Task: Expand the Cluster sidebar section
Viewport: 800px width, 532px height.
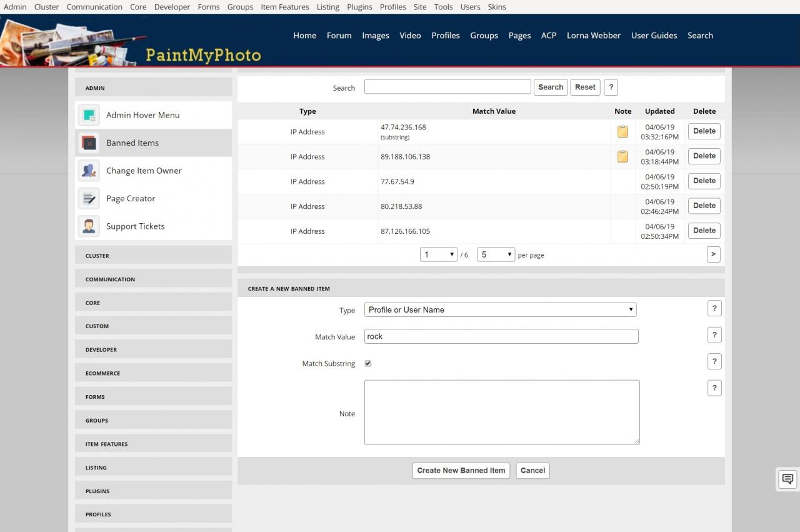Action: pyautogui.click(x=153, y=256)
